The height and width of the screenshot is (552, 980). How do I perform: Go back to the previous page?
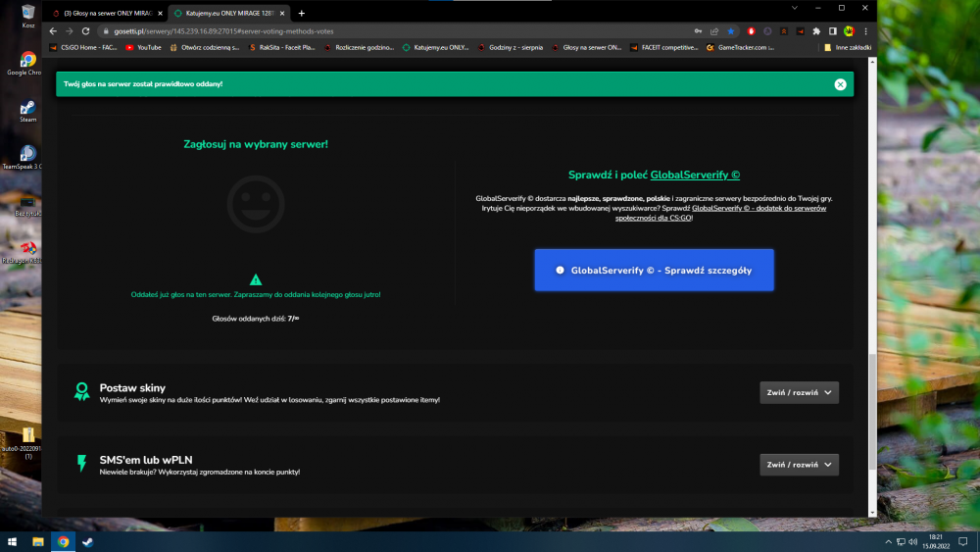click(53, 31)
